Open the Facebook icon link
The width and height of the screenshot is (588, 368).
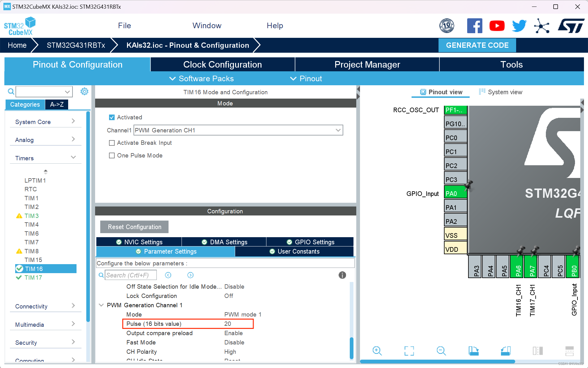[474, 26]
